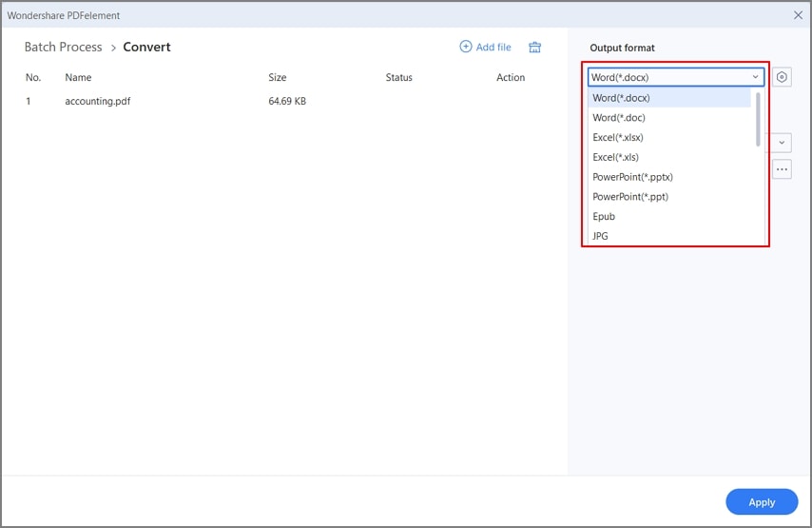Click the format list scrollbar thumb
The height and width of the screenshot is (528, 812).
point(758,120)
